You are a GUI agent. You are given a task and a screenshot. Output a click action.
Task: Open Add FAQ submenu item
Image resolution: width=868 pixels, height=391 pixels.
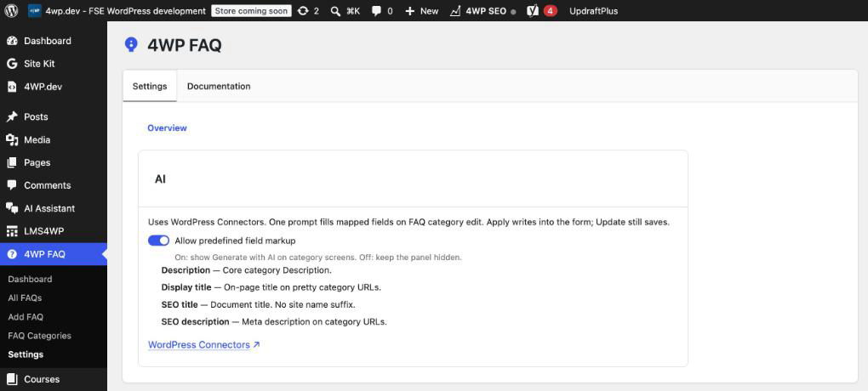tap(26, 317)
